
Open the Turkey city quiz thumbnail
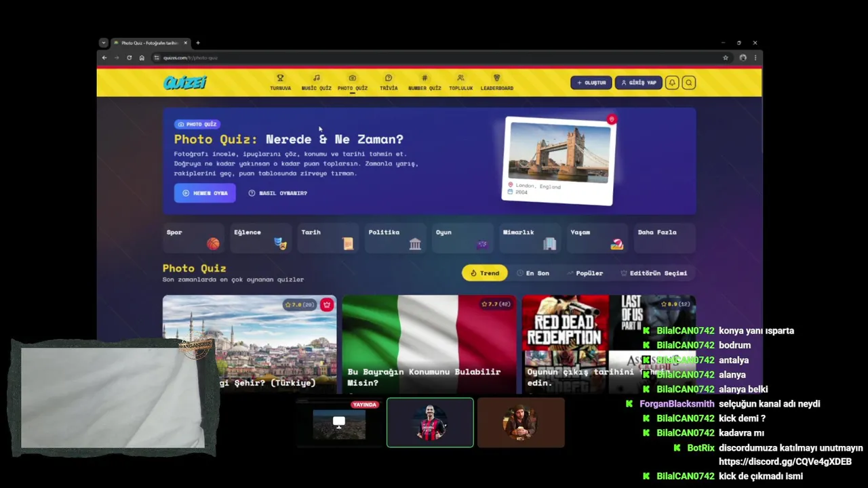coord(250,344)
